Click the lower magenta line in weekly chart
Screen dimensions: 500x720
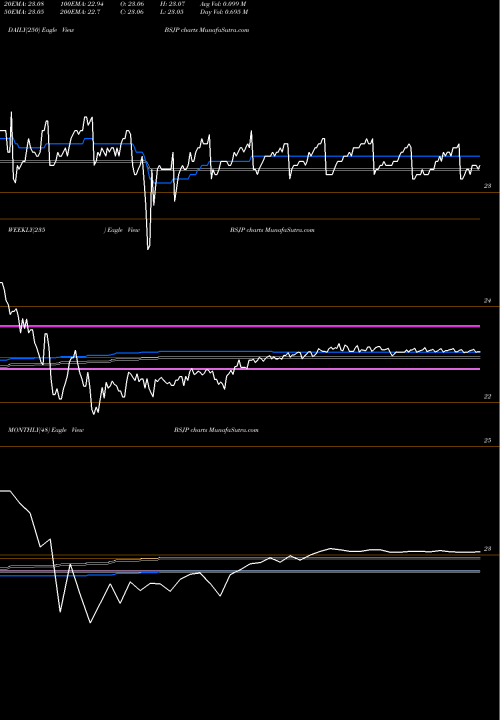click(x=240, y=369)
